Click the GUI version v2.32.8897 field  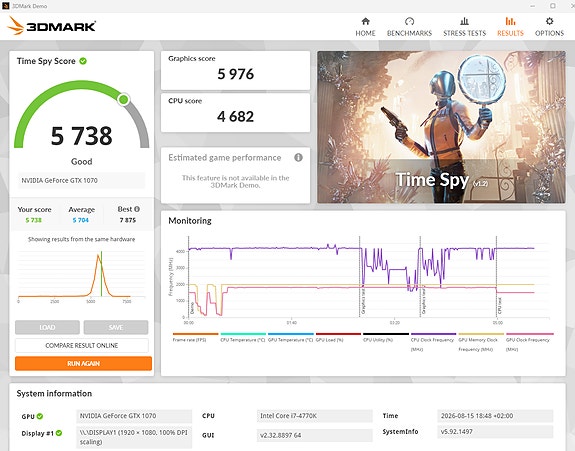315,435
